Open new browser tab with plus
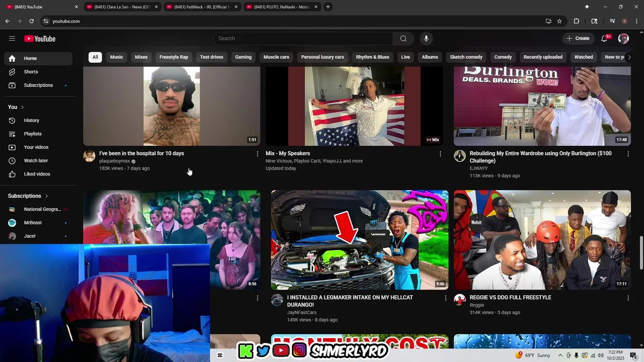 pos(328,7)
